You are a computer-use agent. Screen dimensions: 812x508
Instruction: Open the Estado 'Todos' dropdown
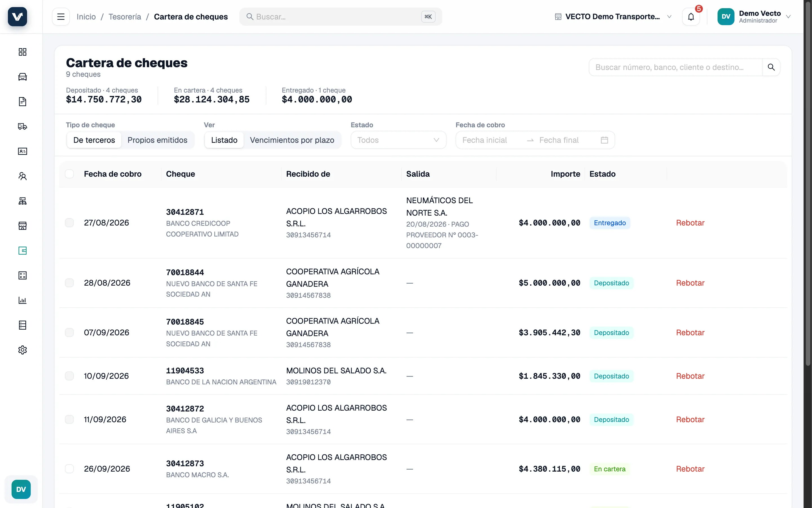point(398,140)
